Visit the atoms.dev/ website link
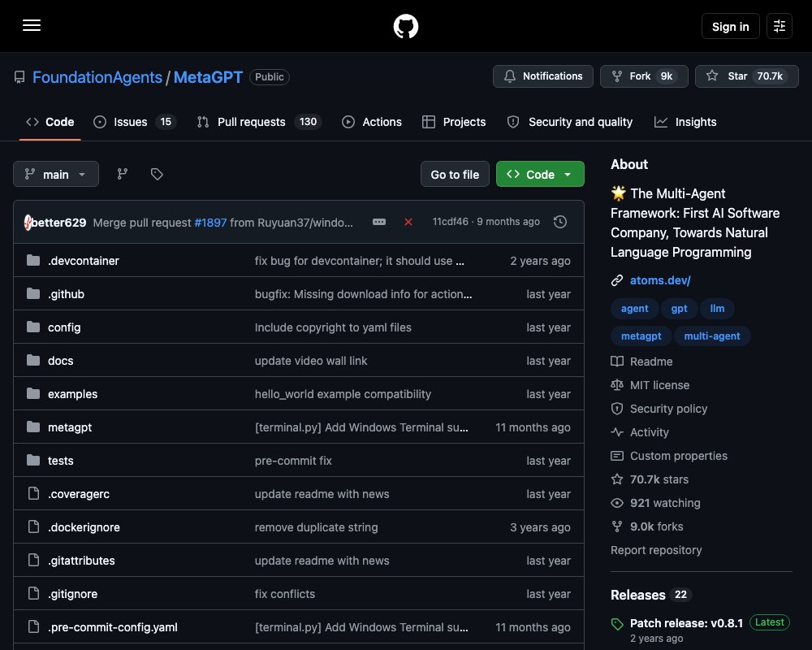 (659, 280)
